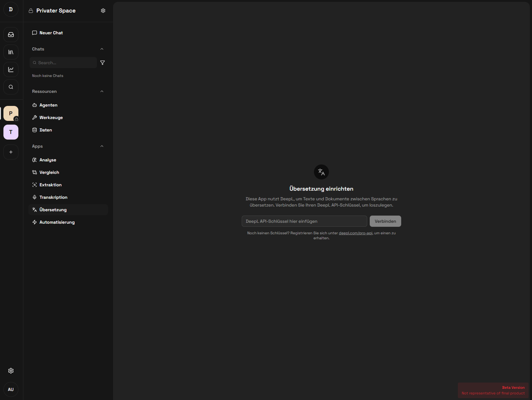The width and height of the screenshot is (532, 400).
Task: Open Agenten resource
Action: (x=68, y=105)
